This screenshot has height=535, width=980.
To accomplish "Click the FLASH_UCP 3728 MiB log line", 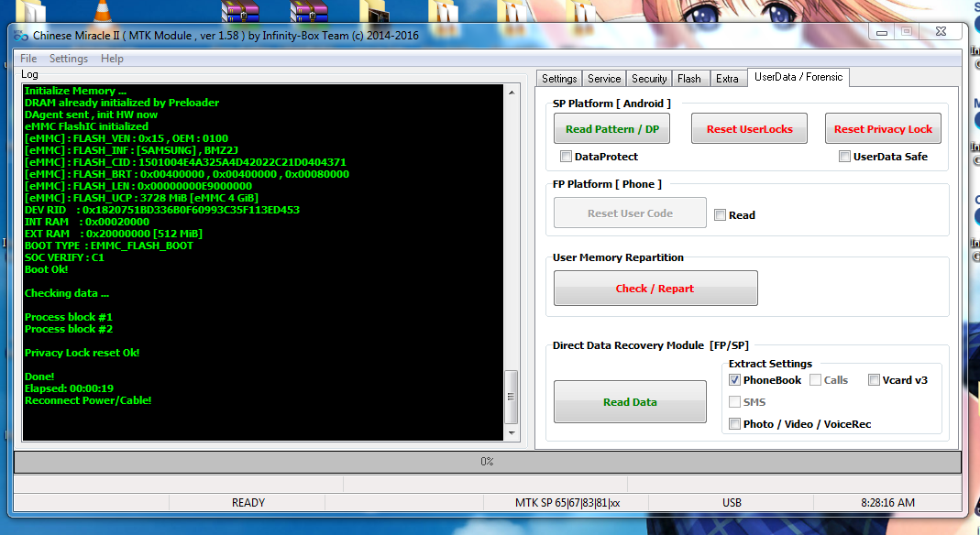I will pos(141,198).
